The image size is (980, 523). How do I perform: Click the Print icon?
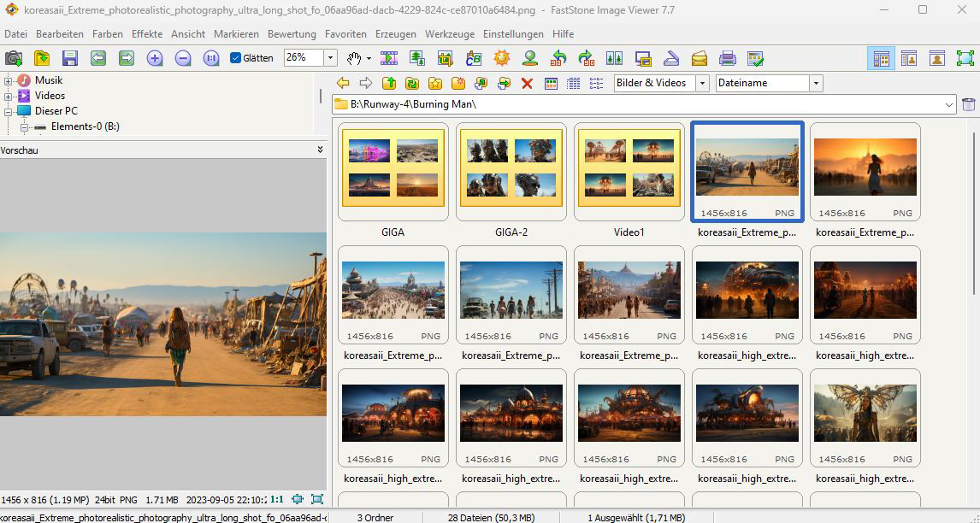(728, 58)
